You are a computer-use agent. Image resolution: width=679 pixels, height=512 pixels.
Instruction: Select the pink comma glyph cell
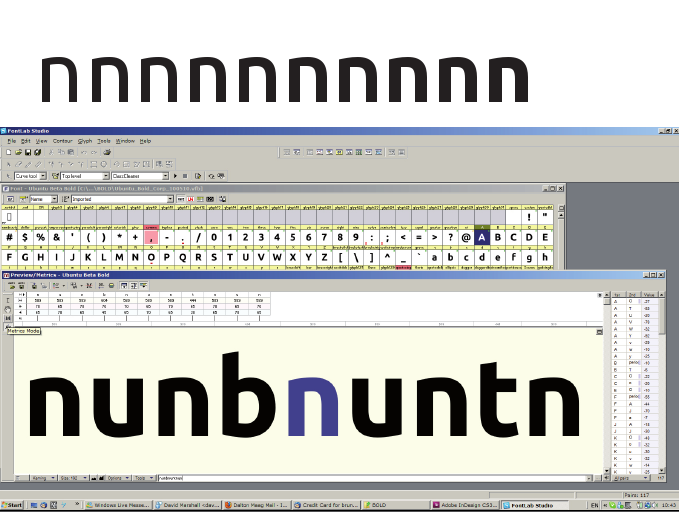(x=151, y=237)
